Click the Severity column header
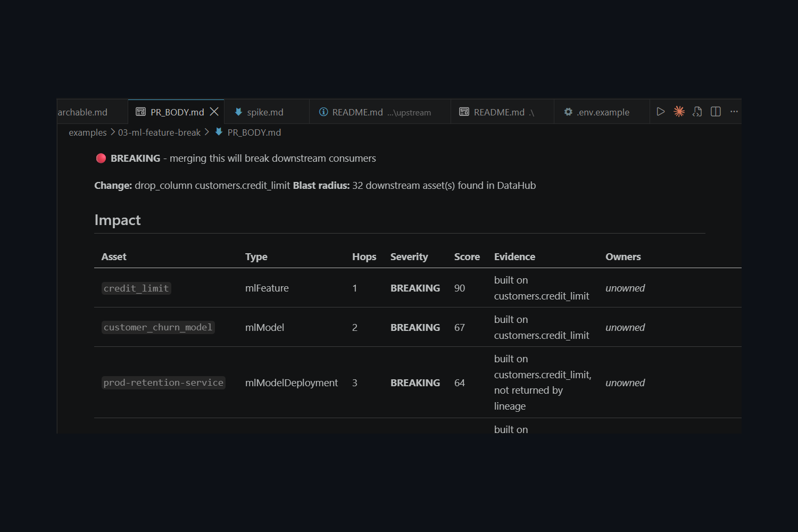Screen dimensions: 798x532 409,257
